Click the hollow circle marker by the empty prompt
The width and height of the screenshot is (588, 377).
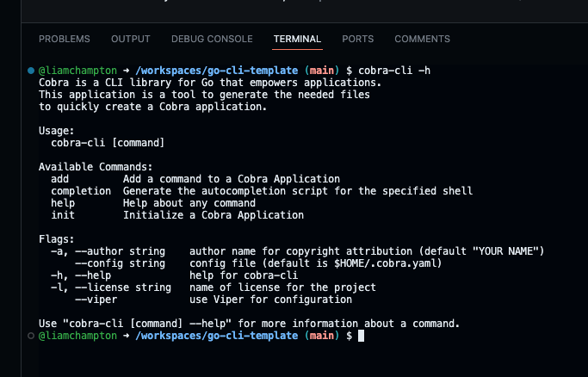[31, 336]
